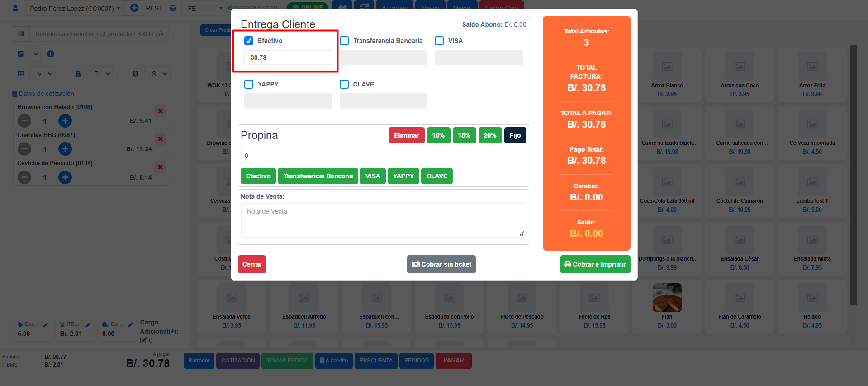Choose the Fijo tip mode

(x=515, y=135)
